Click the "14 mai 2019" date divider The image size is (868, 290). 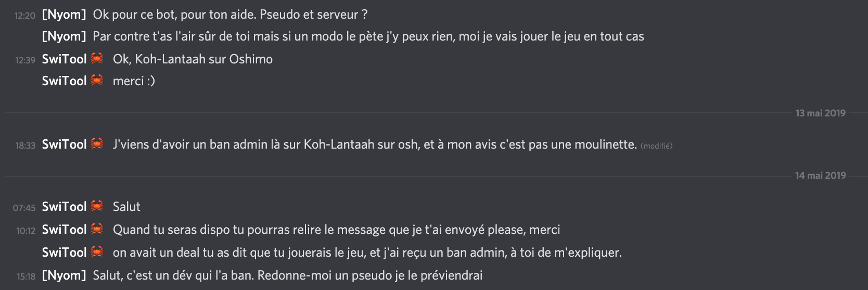tap(820, 176)
